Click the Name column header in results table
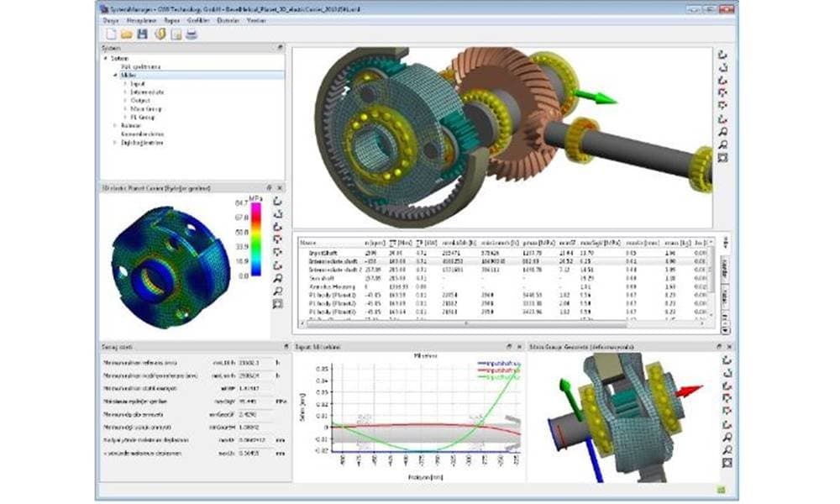The image size is (840, 504). click(308, 243)
